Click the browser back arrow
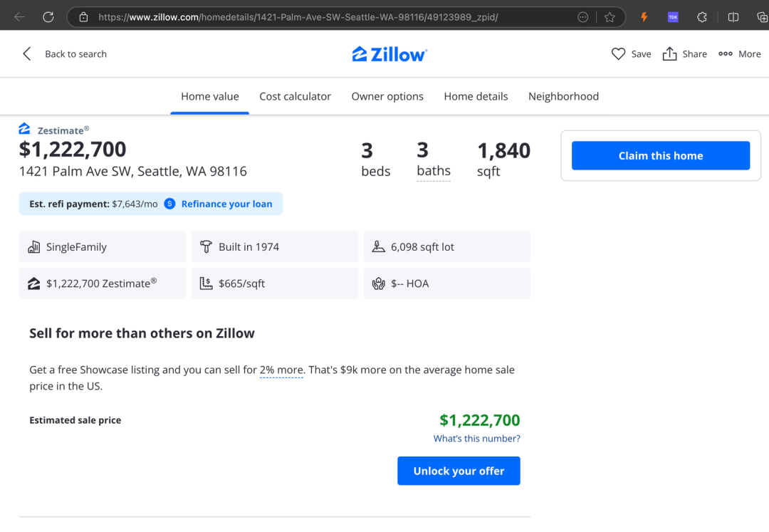 [x=20, y=17]
